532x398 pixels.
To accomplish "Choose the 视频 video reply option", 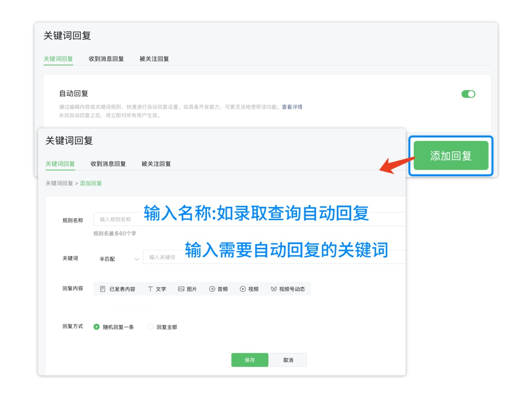I will click(249, 289).
